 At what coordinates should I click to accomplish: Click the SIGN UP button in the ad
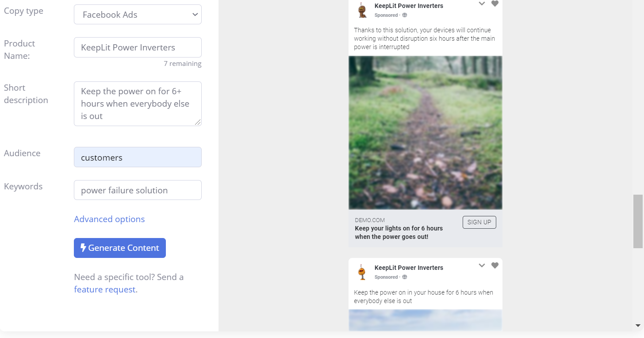click(x=479, y=222)
